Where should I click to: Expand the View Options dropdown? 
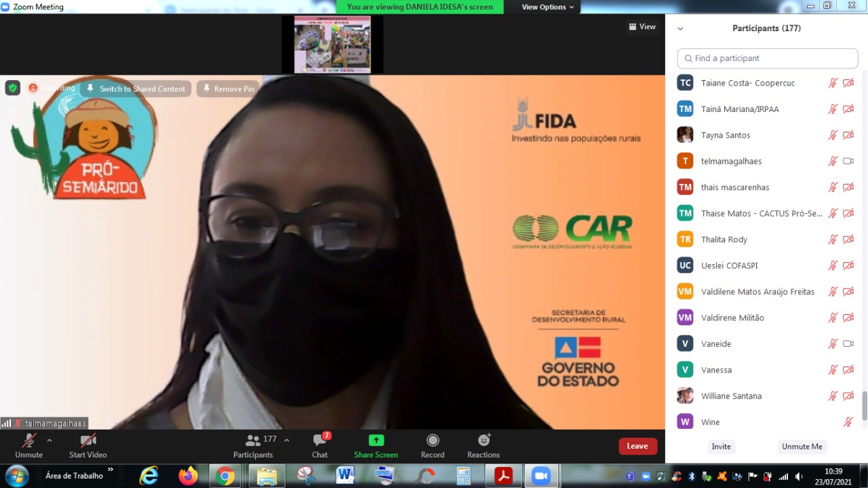click(x=548, y=7)
